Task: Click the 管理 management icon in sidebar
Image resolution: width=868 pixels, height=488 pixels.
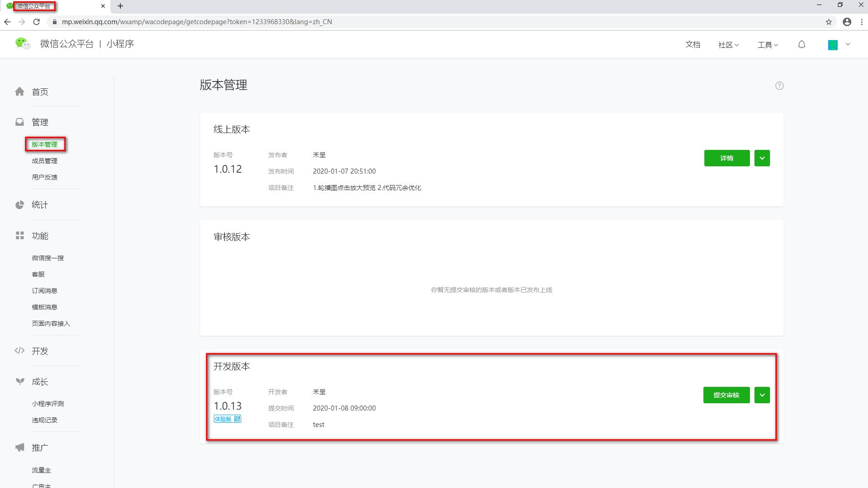Action: (x=19, y=122)
